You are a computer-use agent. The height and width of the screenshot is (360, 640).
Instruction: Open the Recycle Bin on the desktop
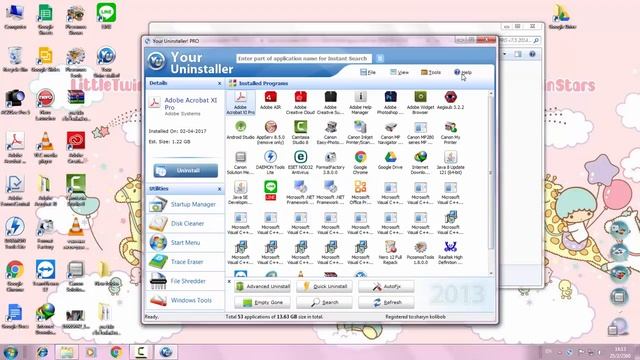tap(15, 60)
